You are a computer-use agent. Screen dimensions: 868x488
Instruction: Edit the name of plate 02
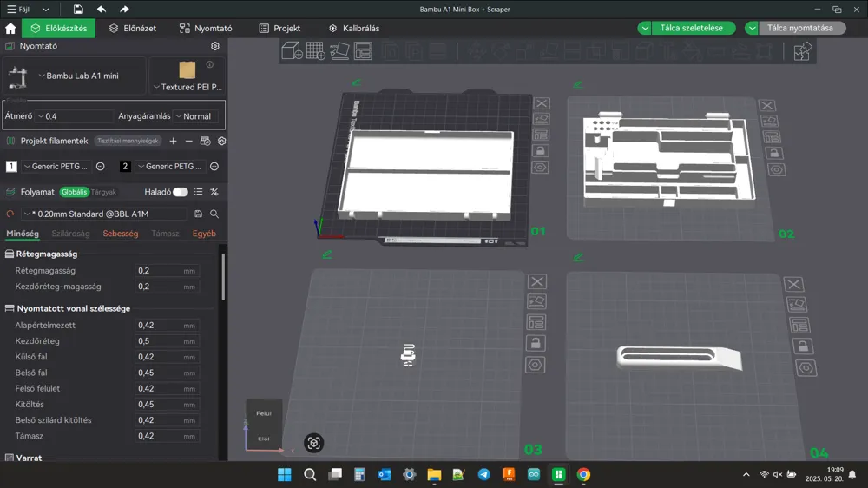[x=577, y=84]
